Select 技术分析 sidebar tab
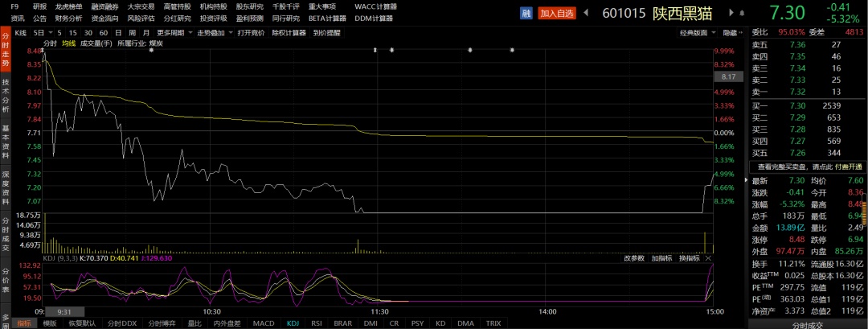The width and height of the screenshot is (868, 329). point(5,95)
